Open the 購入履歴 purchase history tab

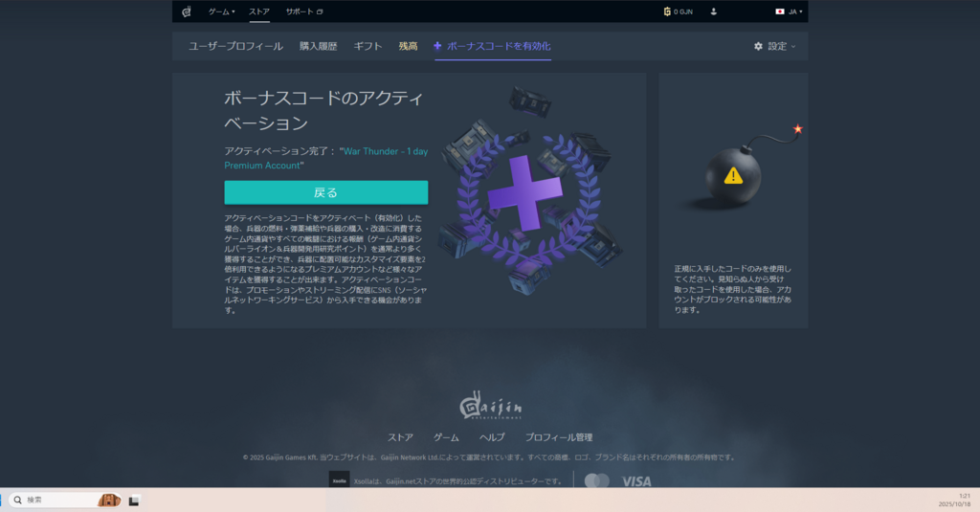click(318, 46)
